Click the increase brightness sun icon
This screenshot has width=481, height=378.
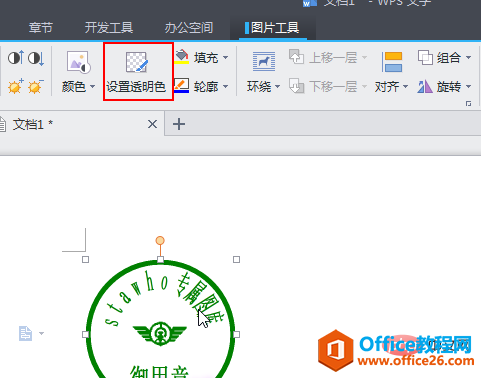pos(16,87)
